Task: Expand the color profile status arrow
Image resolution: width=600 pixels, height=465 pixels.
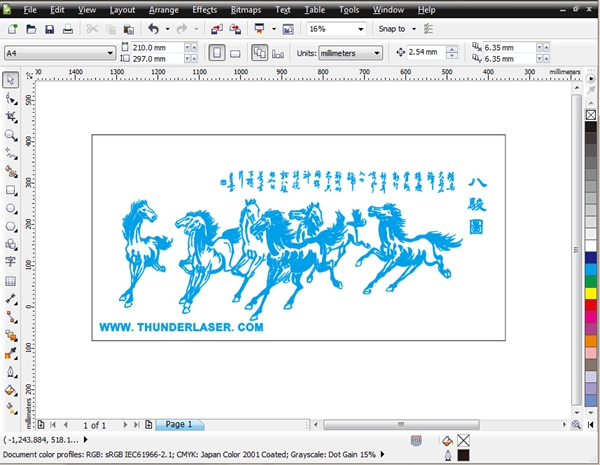Action: click(x=382, y=454)
